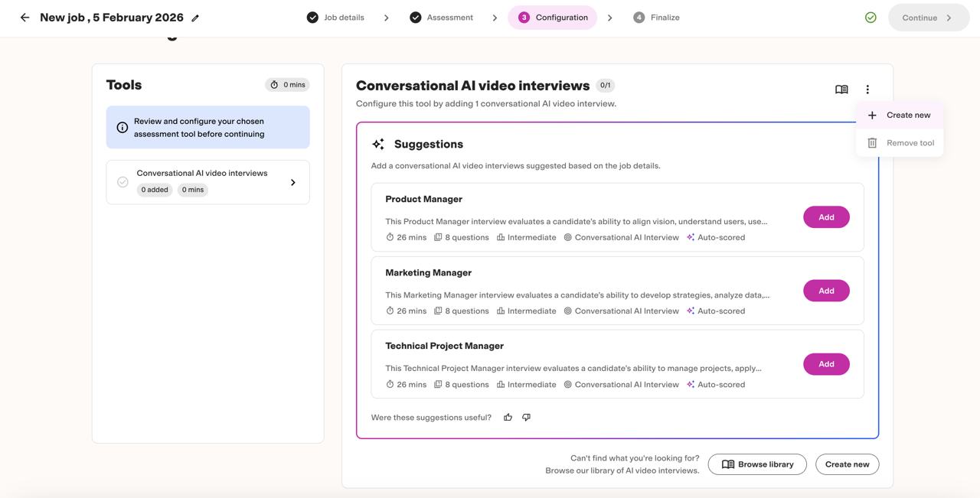Viewport: 980px width, 498px height.
Task: Click the step 3 number badge
Action: [524, 18]
